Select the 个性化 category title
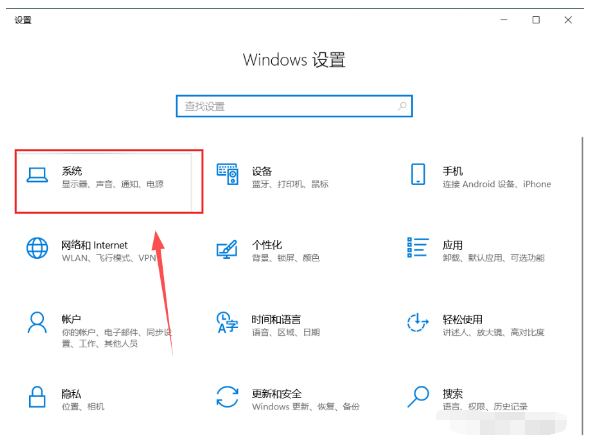Screen dimensions: 594x442 click(x=267, y=245)
